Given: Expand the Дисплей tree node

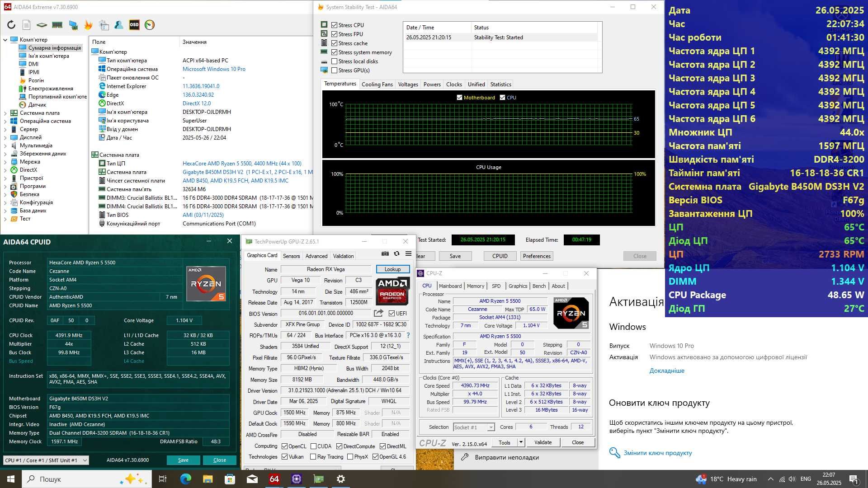Looking at the screenshot, I should click(5, 137).
